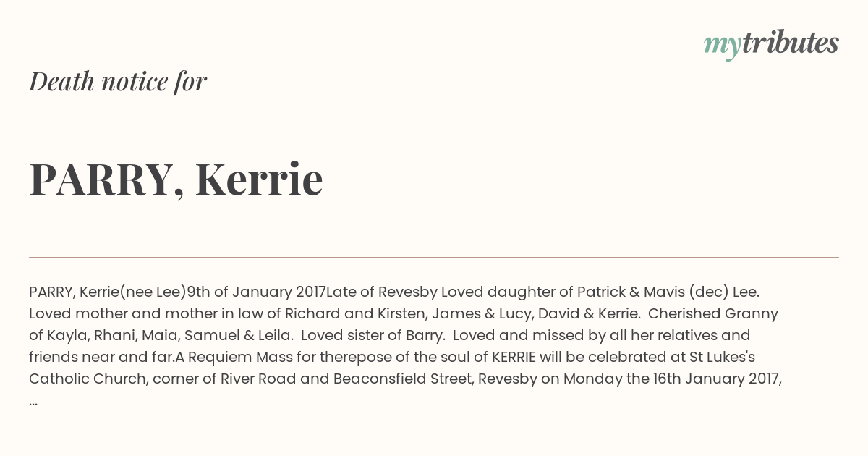Click the horizontal divider line under the title

pos(434,257)
